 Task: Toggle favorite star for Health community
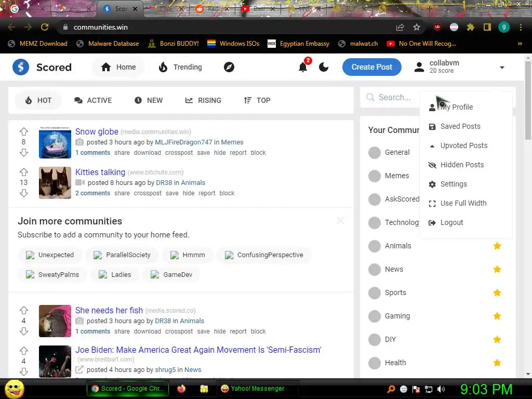(497, 363)
